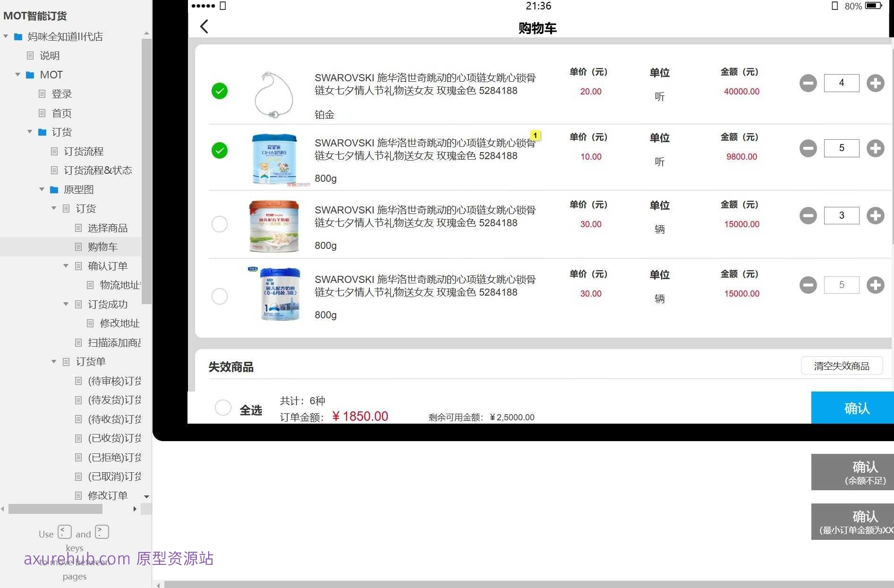This screenshot has height=588, width=894.
Task: Open the 说明 page
Action: click(50, 56)
